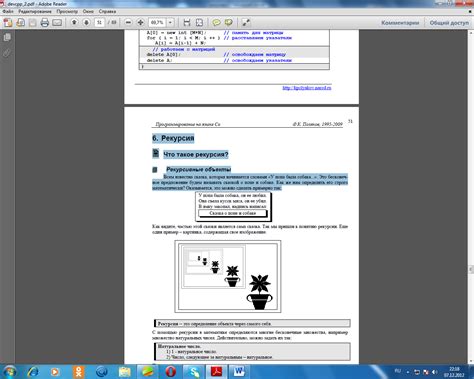The width and height of the screenshot is (474, 379).
Task: Click the page number field showing 51
Action: click(99, 23)
